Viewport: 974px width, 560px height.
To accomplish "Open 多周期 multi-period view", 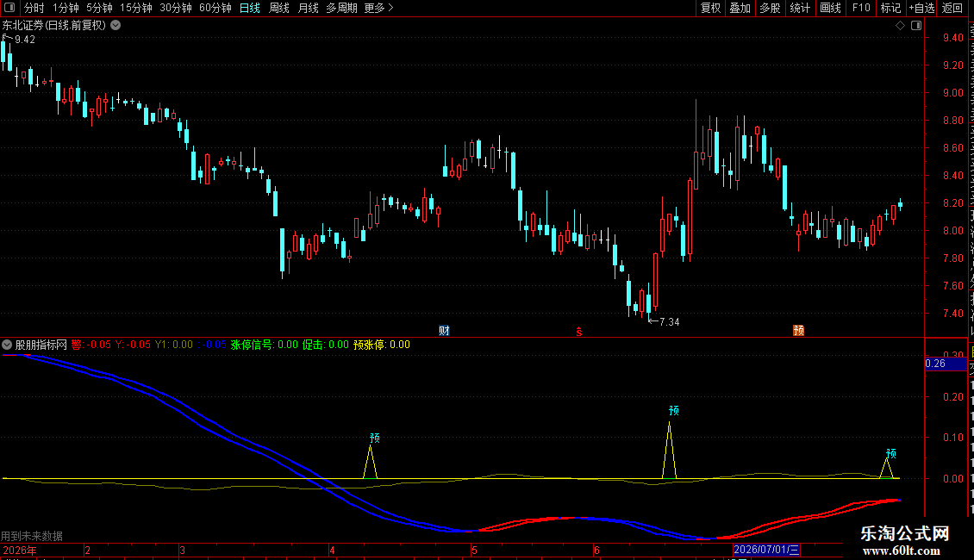I will tap(341, 8).
